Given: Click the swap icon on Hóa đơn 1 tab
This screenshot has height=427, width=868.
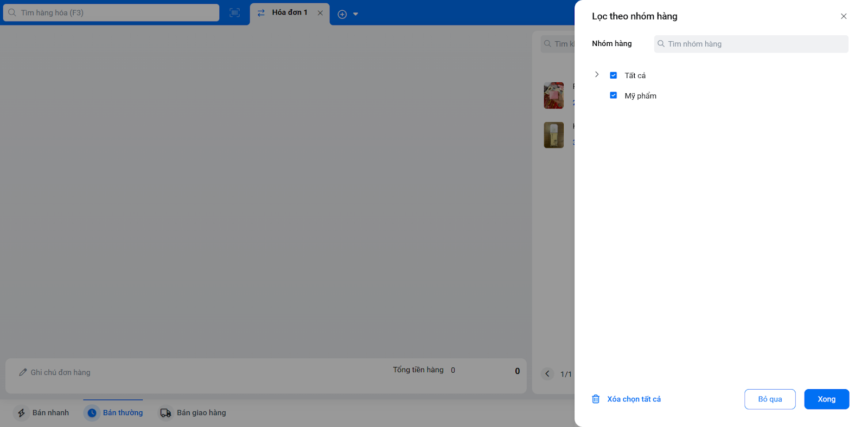Looking at the screenshot, I should tap(261, 13).
